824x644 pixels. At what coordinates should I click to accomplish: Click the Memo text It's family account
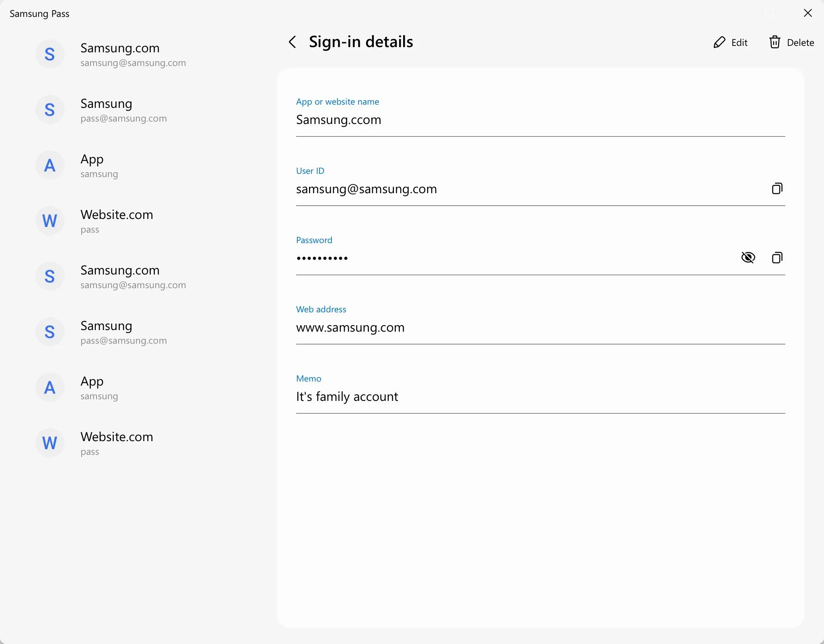[347, 397]
